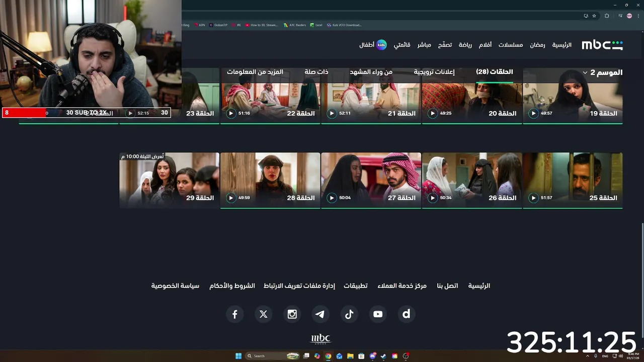Switch to إعلانات ترويجية tab
644x362 pixels.
pos(434,72)
